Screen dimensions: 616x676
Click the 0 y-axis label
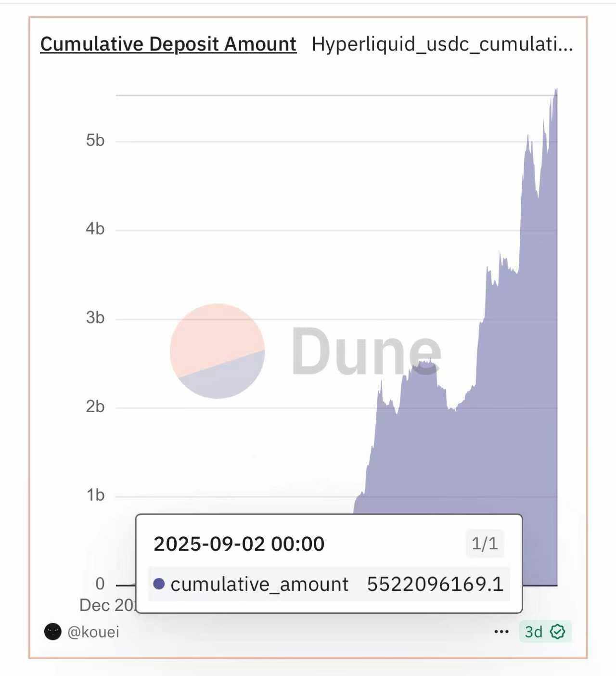[100, 584]
